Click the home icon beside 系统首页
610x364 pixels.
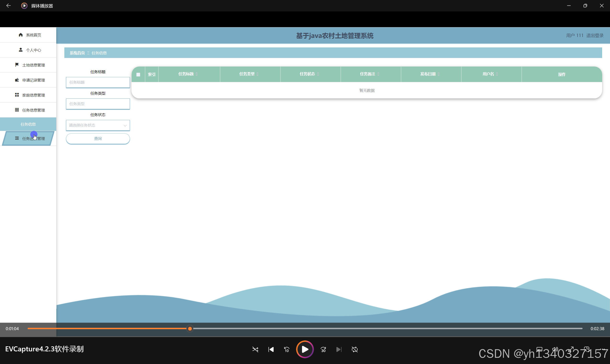(x=21, y=35)
